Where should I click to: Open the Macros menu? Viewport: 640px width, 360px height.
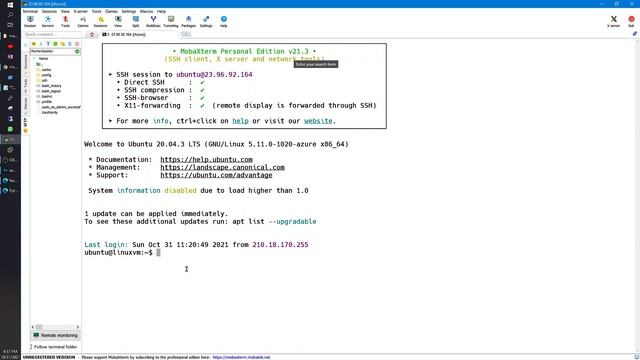(x=146, y=11)
